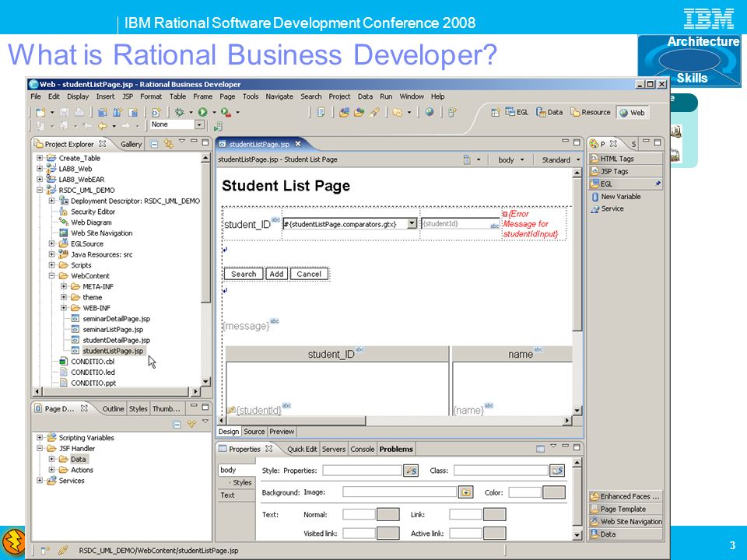Switch to the Resource perspective
747x560 pixels.
(591, 112)
